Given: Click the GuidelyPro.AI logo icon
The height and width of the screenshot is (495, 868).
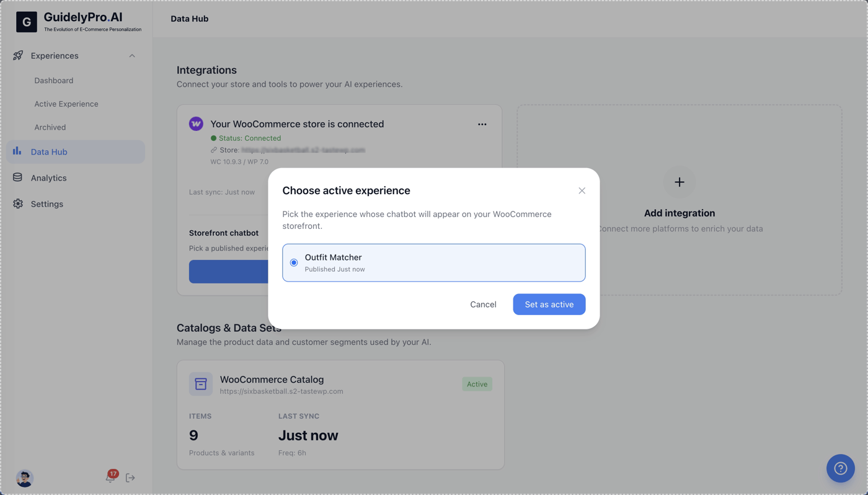Looking at the screenshot, I should 27,22.
